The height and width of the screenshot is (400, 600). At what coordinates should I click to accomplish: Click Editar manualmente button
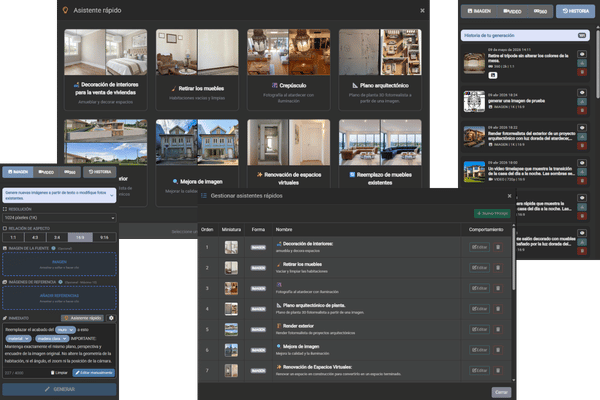[x=94, y=373]
